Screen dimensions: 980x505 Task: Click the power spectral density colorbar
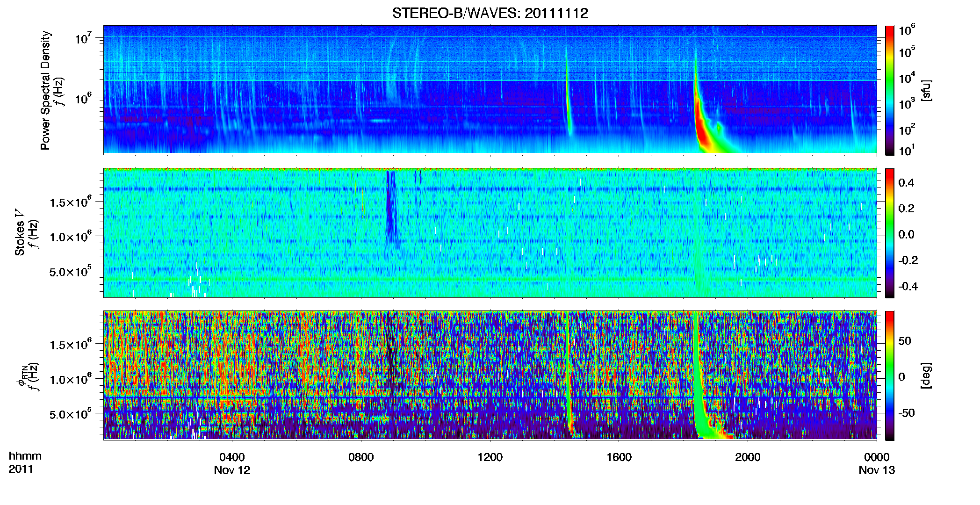click(890, 90)
